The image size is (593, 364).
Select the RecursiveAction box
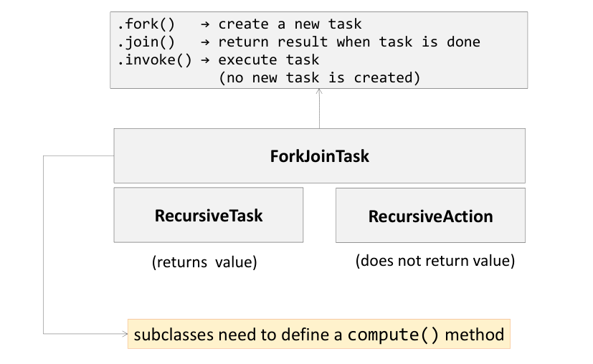(x=430, y=216)
